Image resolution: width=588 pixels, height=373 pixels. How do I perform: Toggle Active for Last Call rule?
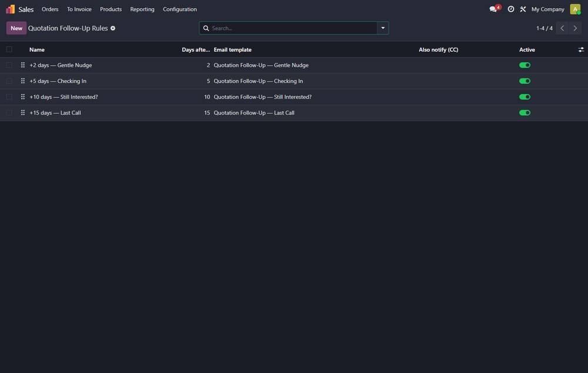(x=524, y=113)
